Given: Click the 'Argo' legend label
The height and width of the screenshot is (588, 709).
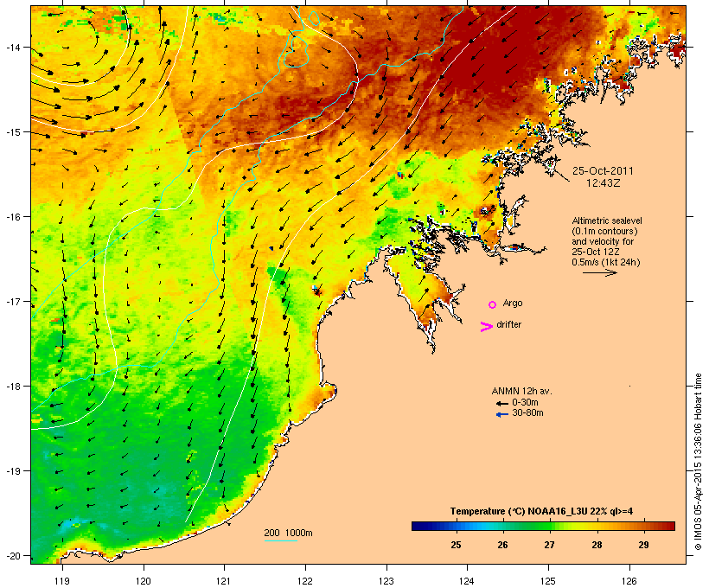Looking at the screenshot, I should 513,303.
